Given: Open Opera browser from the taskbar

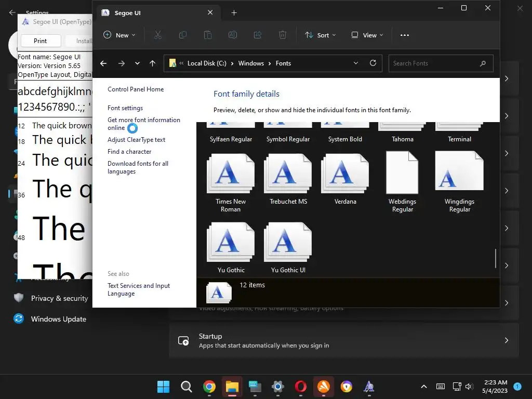Looking at the screenshot, I should click(x=301, y=387).
